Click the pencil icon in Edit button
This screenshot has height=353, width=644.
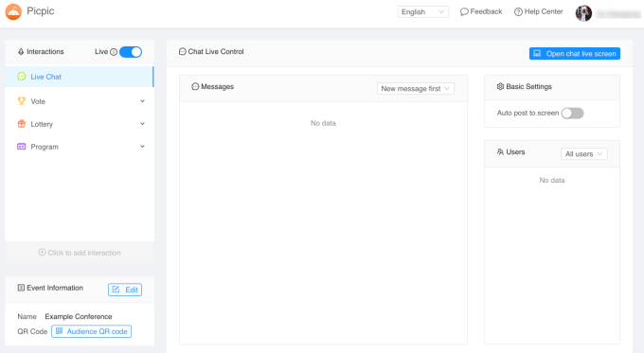tap(116, 290)
